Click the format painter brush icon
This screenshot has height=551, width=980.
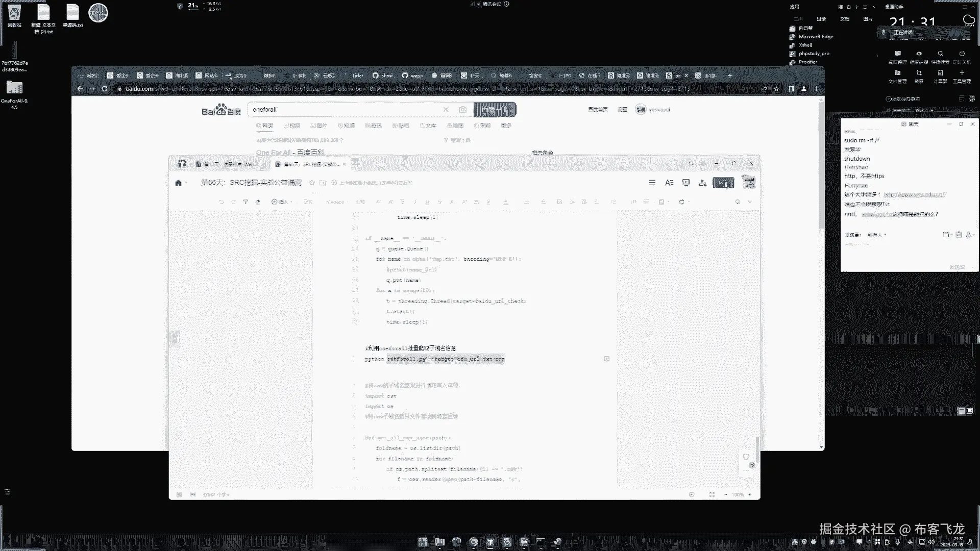click(x=246, y=202)
